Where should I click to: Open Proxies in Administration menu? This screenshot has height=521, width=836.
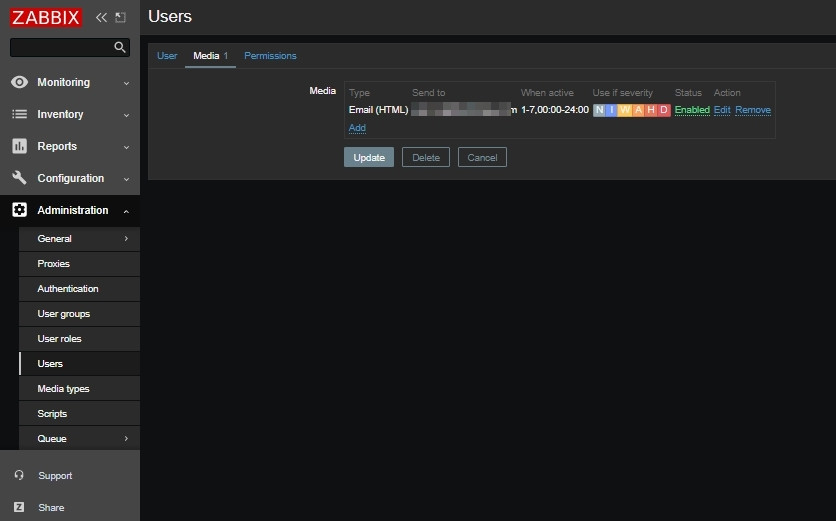click(x=79, y=263)
